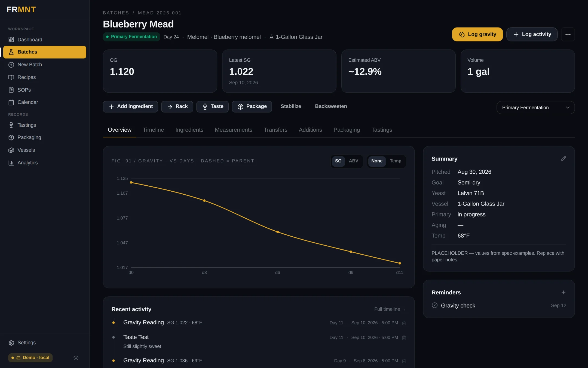Open the Overview tab
The width and height of the screenshot is (588, 368).
tap(120, 130)
